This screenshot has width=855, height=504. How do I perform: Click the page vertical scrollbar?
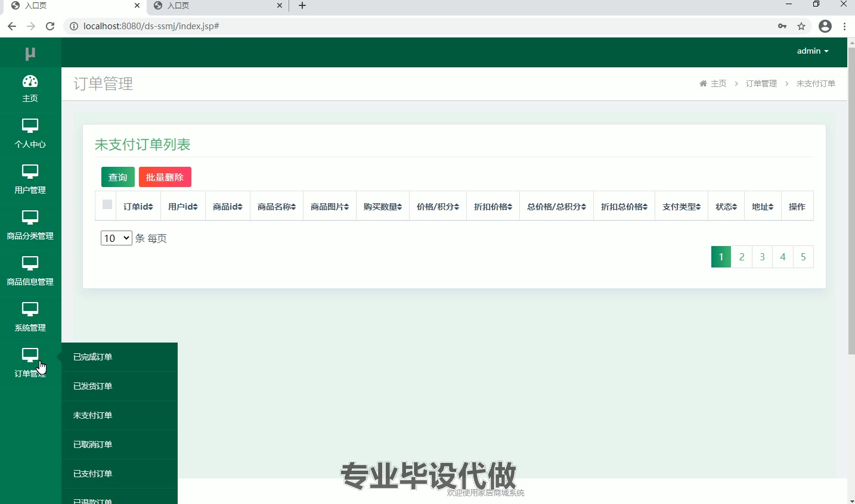coord(851,200)
